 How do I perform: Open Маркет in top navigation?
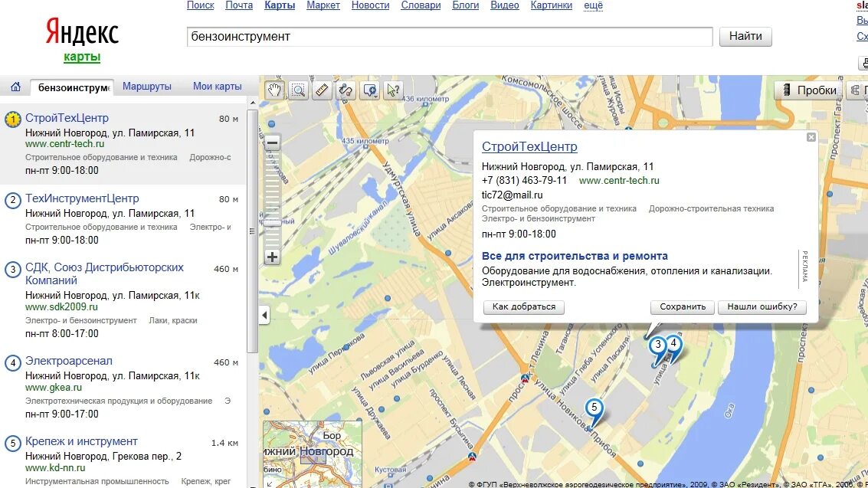coord(323,5)
